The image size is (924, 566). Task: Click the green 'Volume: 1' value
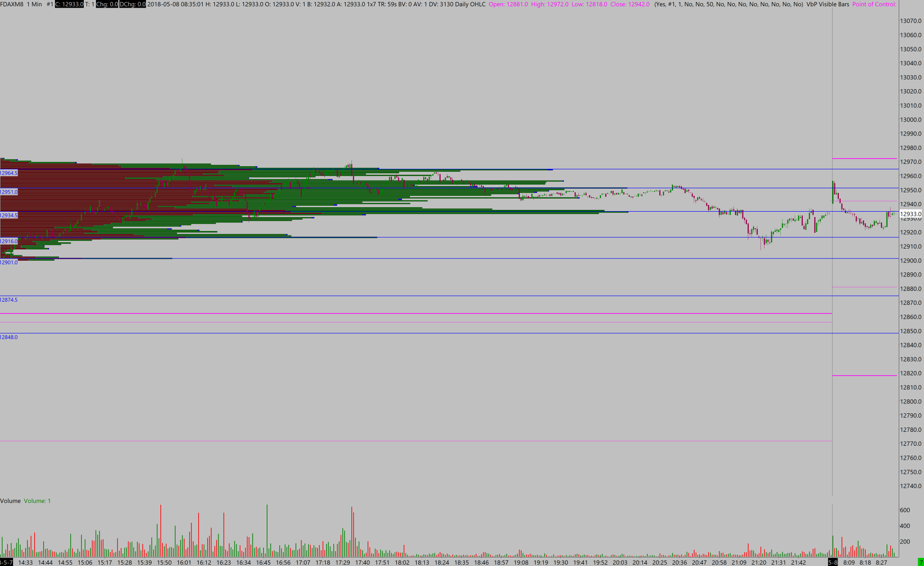37,501
